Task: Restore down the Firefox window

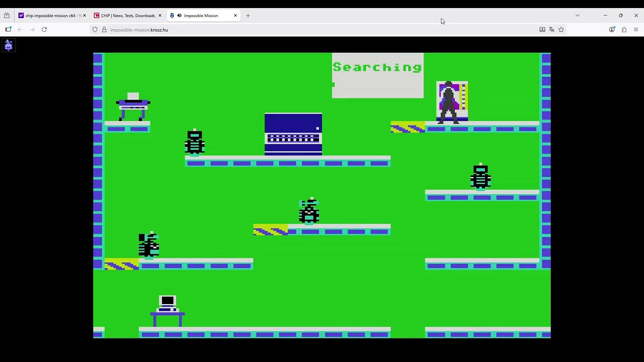Action: pos(621,16)
